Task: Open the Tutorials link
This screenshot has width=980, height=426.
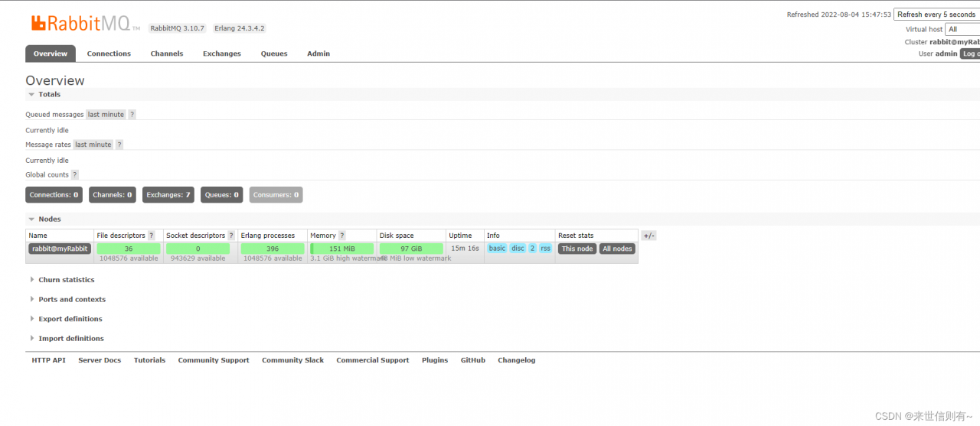Action: [149, 360]
